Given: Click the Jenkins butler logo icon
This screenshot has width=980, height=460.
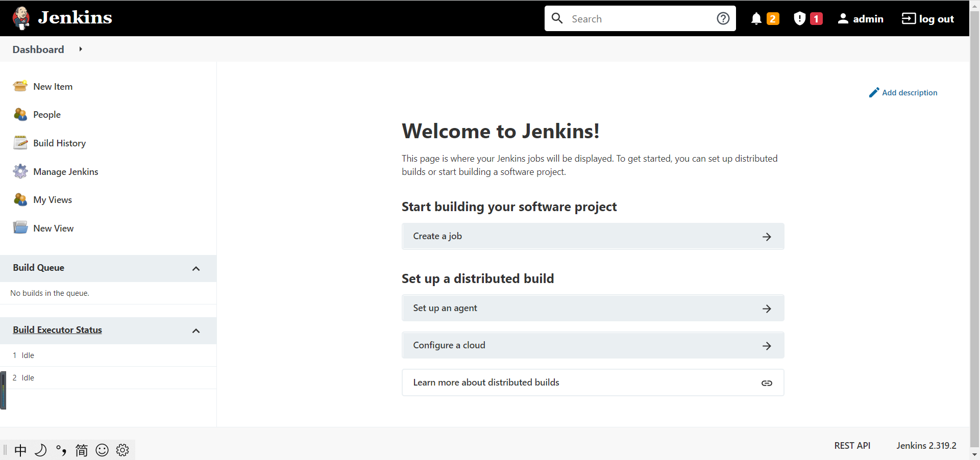Looking at the screenshot, I should click(x=21, y=18).
